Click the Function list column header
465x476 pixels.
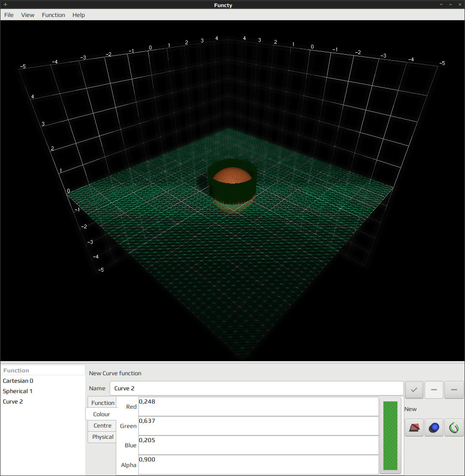pos(42,371)
